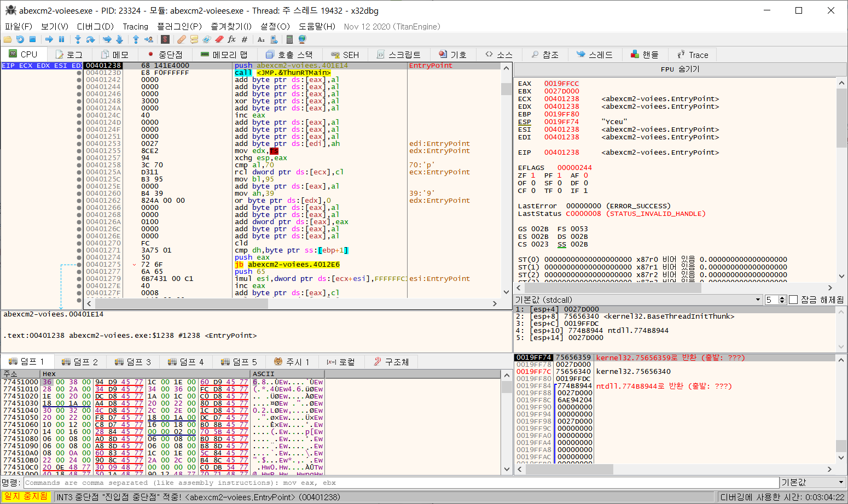Toggle breakpoint bullet at address 00401258

click(x=79, y=165)
